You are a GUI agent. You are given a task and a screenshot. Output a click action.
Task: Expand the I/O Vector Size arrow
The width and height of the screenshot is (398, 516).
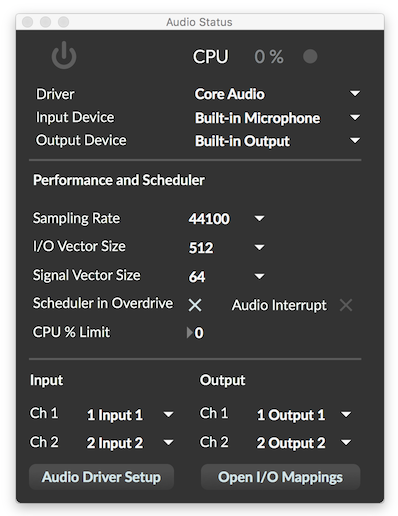[259, 247]
